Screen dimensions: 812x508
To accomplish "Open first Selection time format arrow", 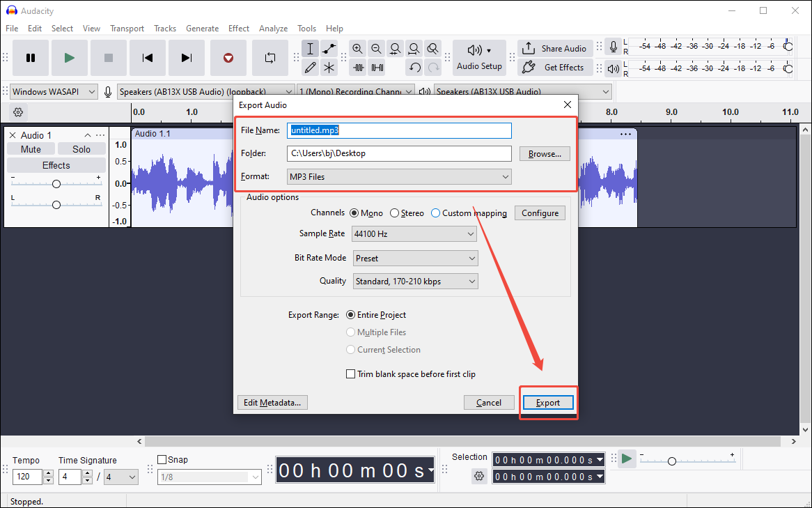I will [x=600, y=459].
